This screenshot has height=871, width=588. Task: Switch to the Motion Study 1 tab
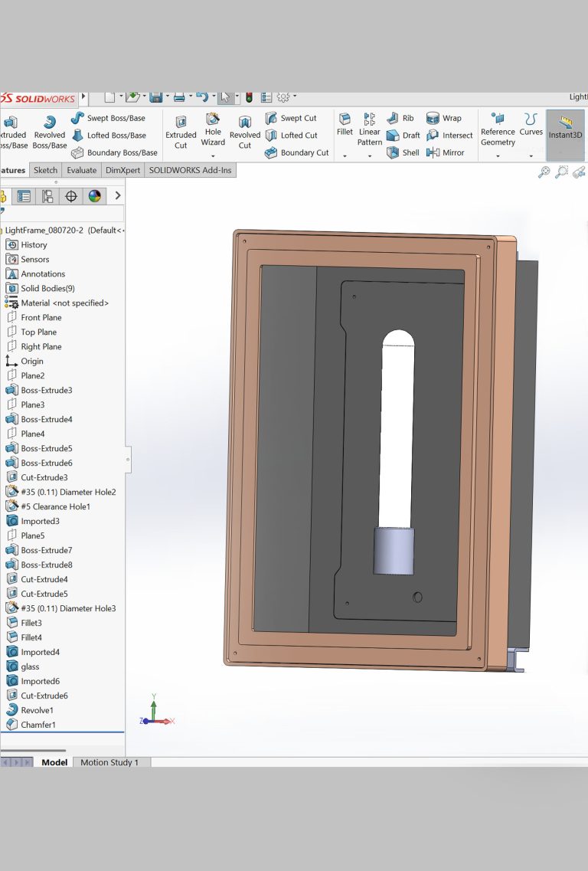[x=109, y=762]
